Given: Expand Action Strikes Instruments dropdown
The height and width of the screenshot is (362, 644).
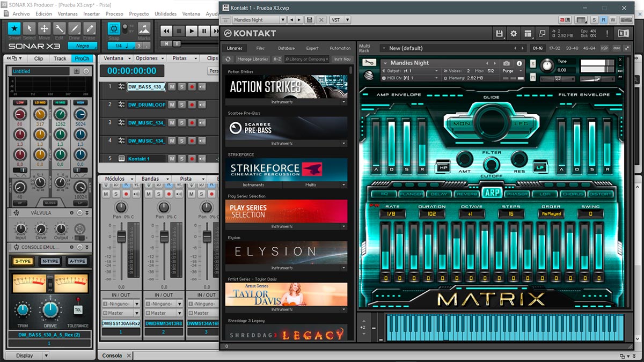Looking at the screenshot, I should (x=344, y=102).
